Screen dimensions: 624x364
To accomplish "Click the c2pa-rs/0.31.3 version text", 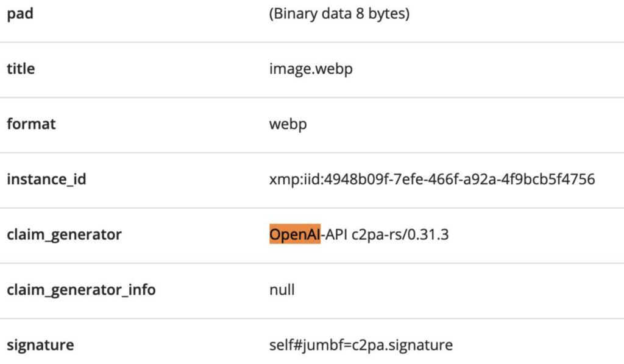I will click(400, 234).
